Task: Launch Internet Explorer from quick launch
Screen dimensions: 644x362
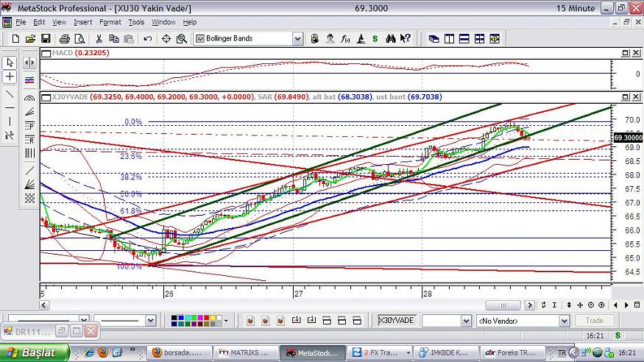Action: pyautogui.click(x=89, y=352)
